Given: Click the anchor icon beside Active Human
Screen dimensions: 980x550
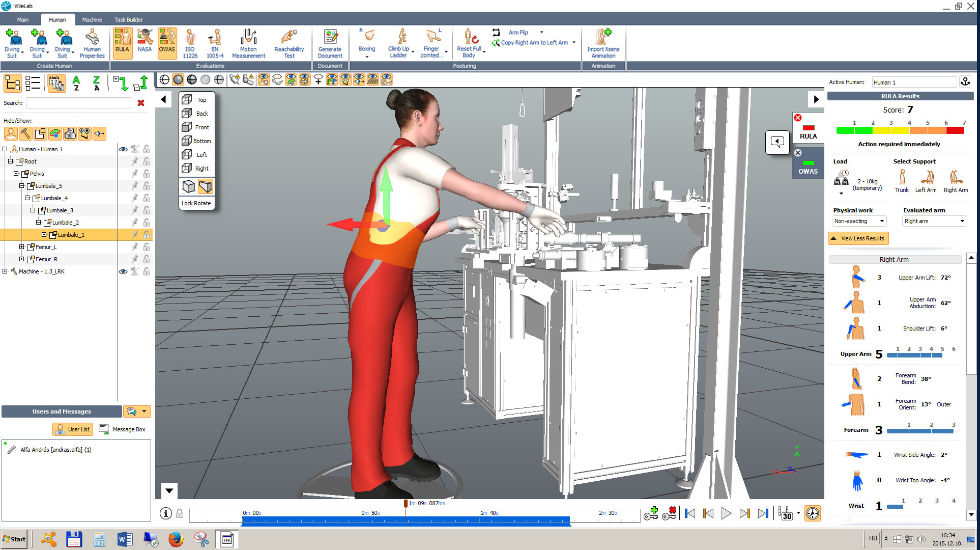Looking at the screenshot, I should pyautogui.click(x=965, y=82).
